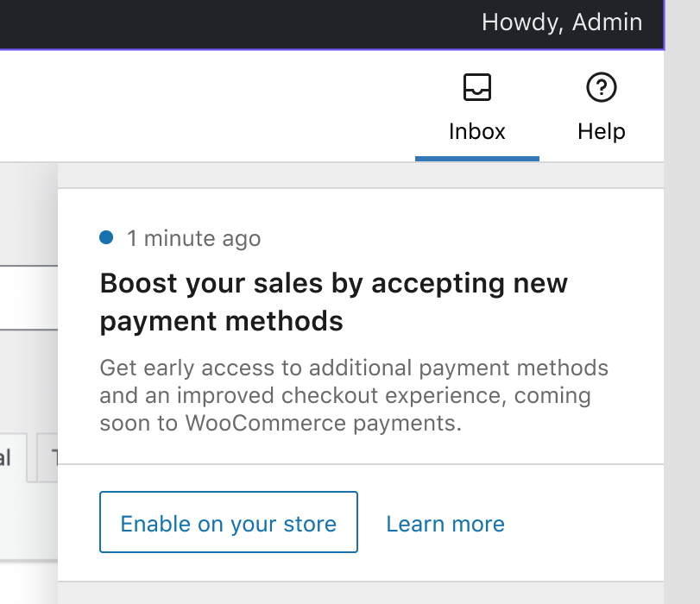The image size is (700, 604).
Task: Click the active tab underline indicator
Action: 477,157
